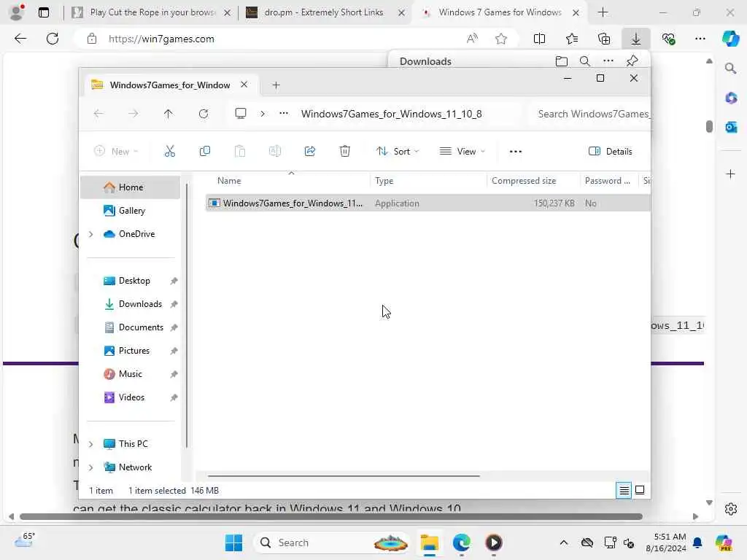Refresh the Explorer folder view

pyautogui.click(x=204, y=114)
